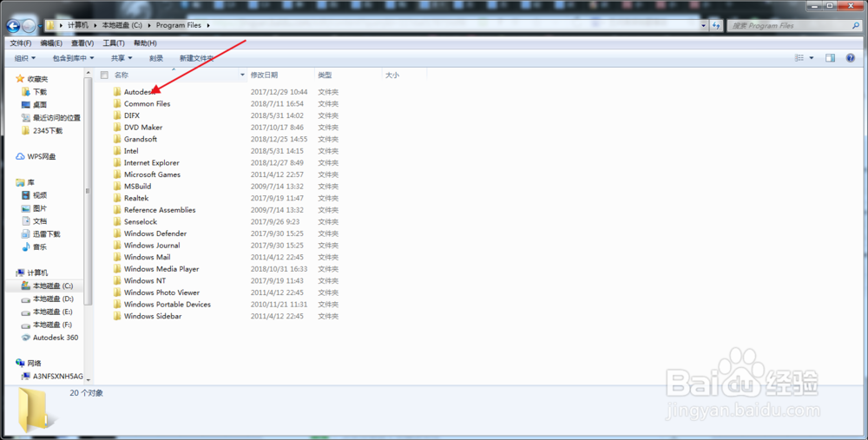This screenshot has height=440, width=868.
Task: Select the Windows NT folder name
Action: [144, 280]
